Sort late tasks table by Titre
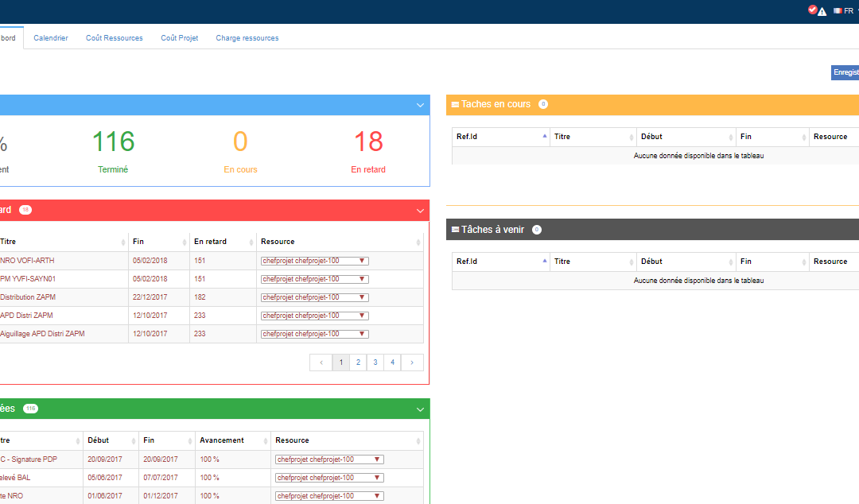Viewport: 859px width, 504px height. pos(63,242)
